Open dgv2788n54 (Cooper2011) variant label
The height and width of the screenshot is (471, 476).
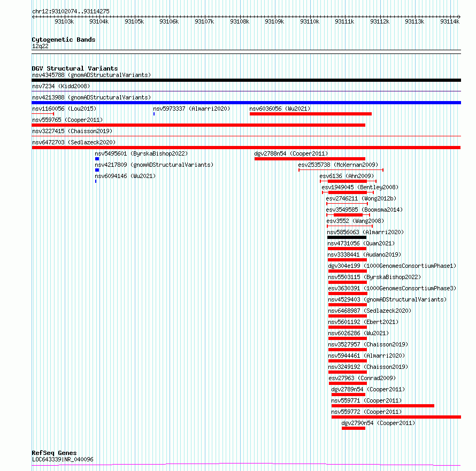tap(291, 153)
